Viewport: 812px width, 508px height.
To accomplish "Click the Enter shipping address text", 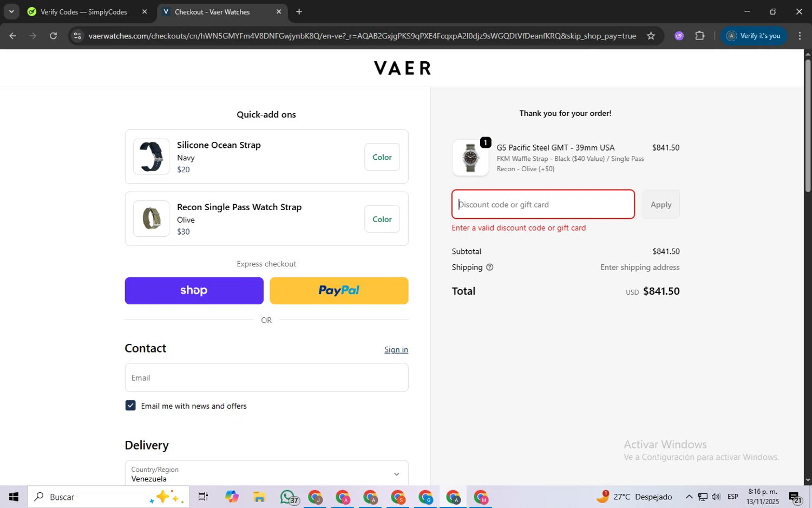I will 640,268.
